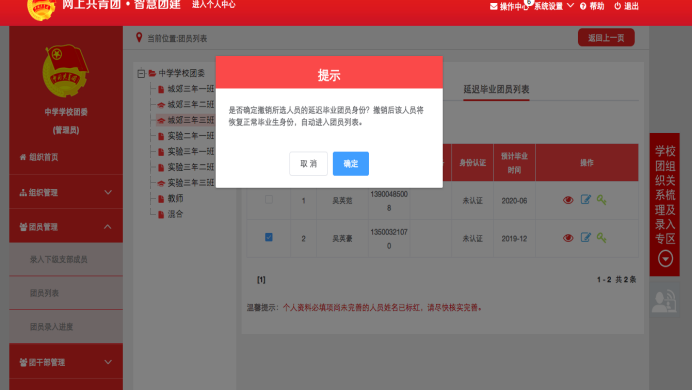692x390 pixels.
Task: Click page number [1] in pagination
Action: click(261, 280)
